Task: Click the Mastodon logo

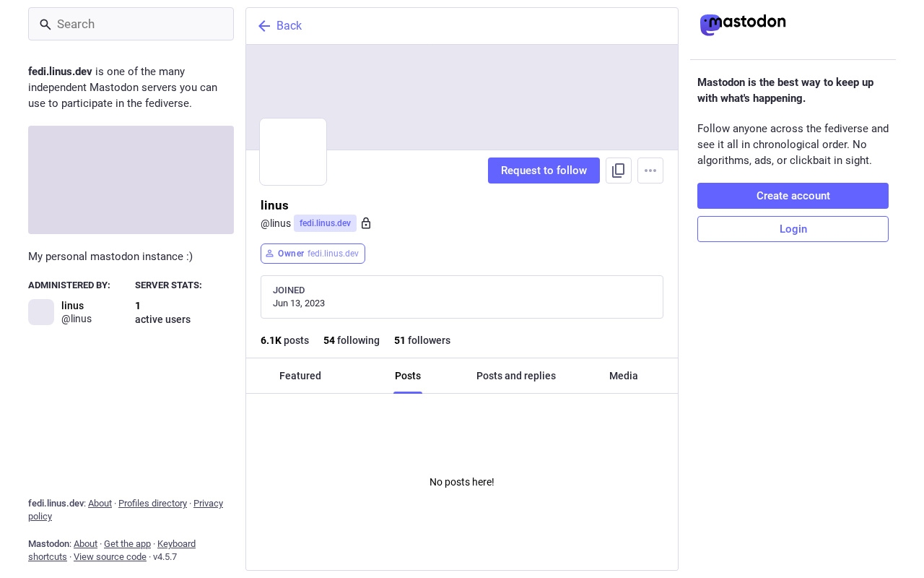Action: tap(743, 25)
